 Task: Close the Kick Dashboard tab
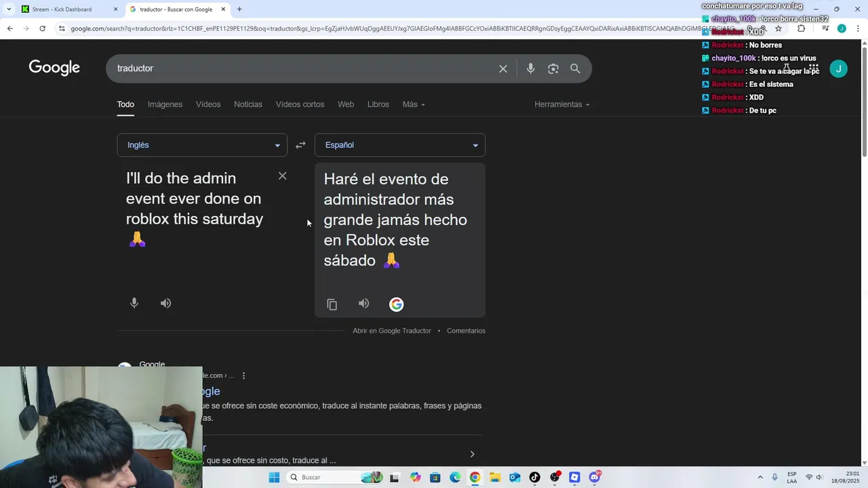click(x=115, y=9)
